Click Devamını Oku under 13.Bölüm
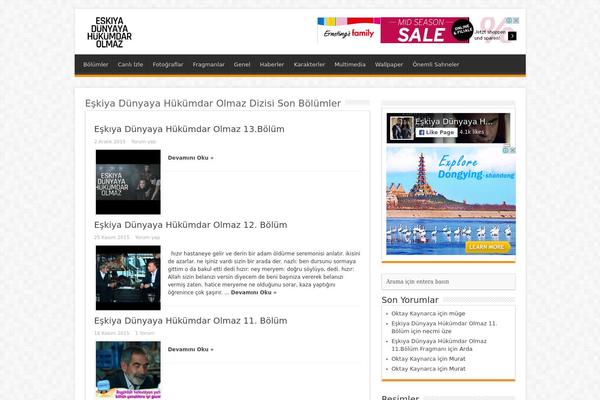This screenshot has height=400, width=600. [191, 158]
